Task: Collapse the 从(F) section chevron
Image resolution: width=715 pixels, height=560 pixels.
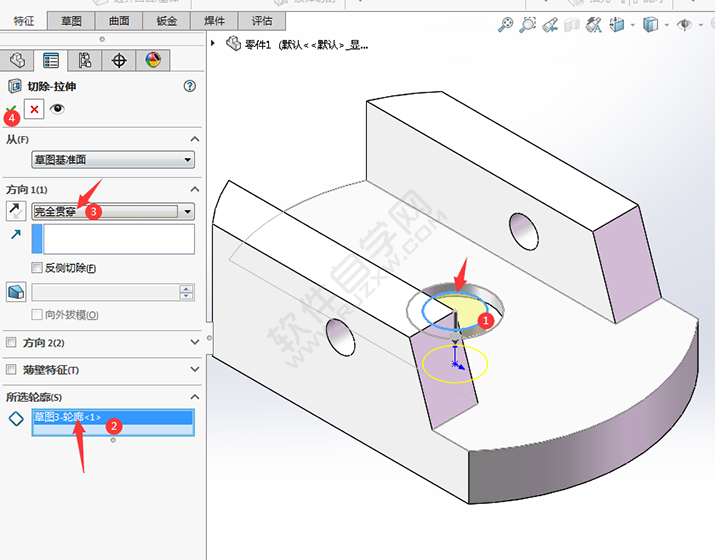Action: (195, 139)
